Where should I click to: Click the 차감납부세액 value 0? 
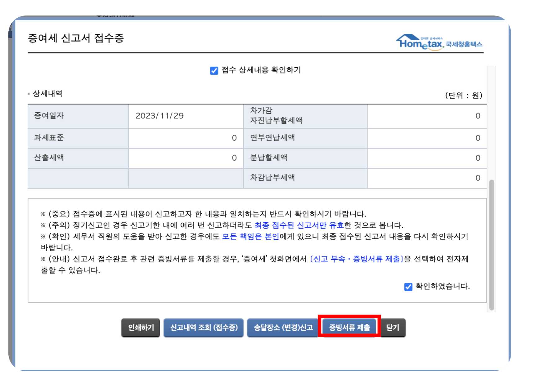(x=478, y=178)
